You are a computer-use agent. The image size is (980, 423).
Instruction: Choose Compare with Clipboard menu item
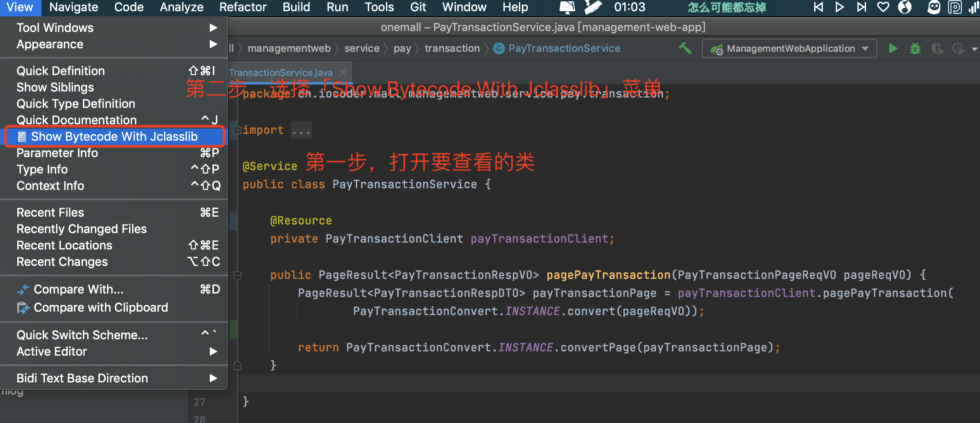pyautogui.click(x=101, y=307)
